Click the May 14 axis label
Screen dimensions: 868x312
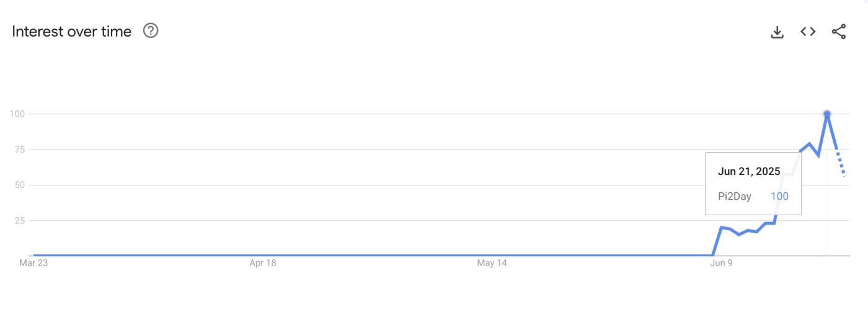[492, 263]
